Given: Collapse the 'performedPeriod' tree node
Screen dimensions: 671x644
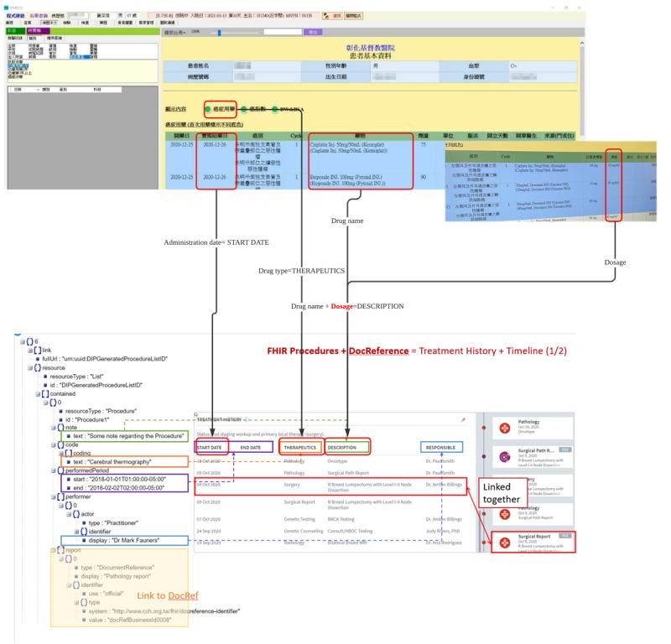Looking at the screenshot, I should coord(51,470).
